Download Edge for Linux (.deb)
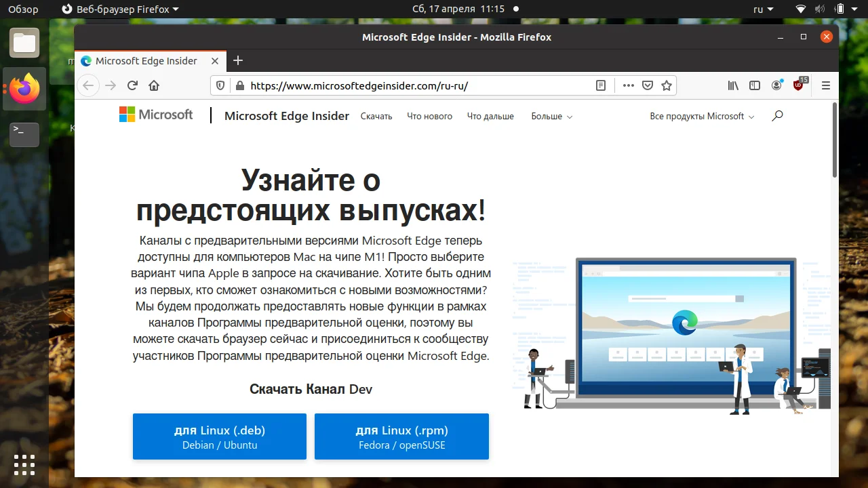The height and width of the screenshot is (488, 868). [x=219, y=436]
